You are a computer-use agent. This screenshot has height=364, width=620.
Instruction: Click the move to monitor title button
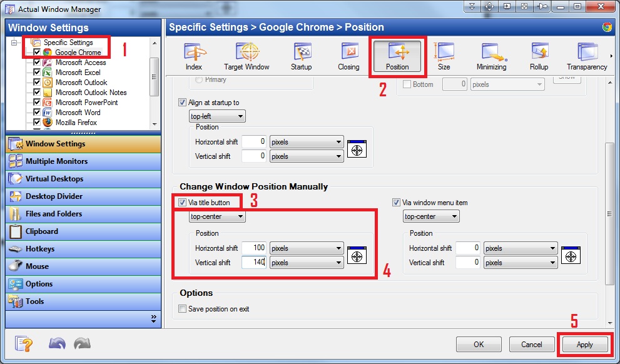pos(507,7)
